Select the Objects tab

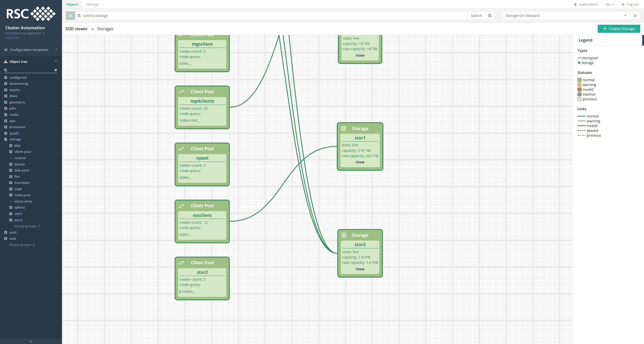(x=72, y=4)
